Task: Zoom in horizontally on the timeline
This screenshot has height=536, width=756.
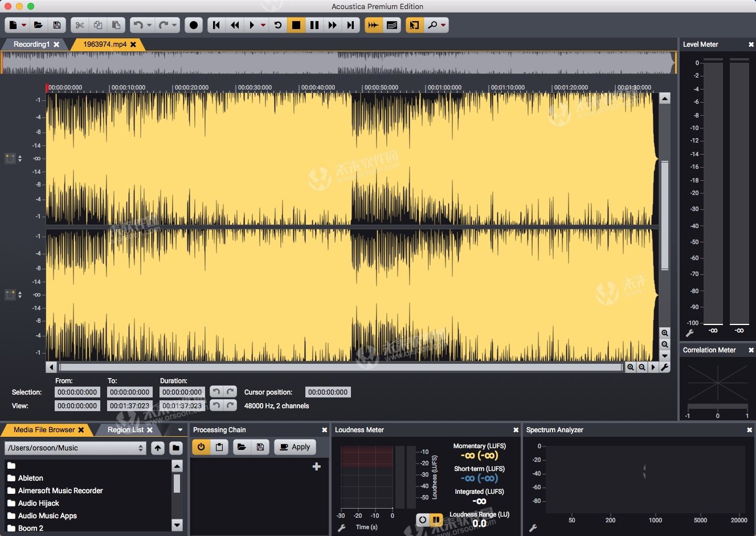Action: tap(631, 367)
